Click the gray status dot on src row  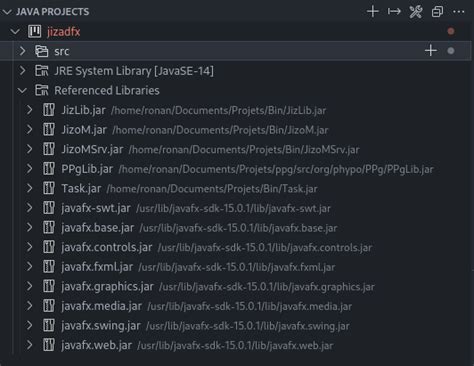[451, 51]
